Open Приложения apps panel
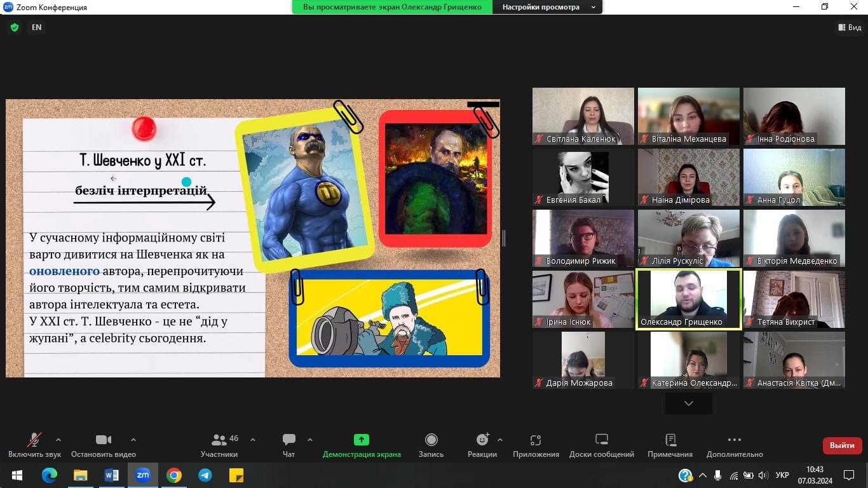Image resolution: width=868 pixels, height=488 pixels. (536, 445)
